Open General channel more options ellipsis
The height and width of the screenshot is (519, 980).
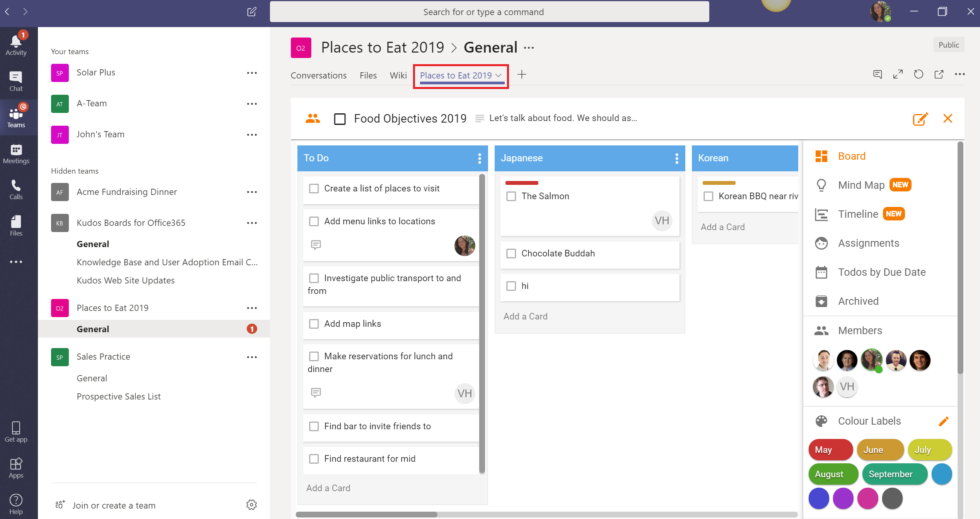529,48
